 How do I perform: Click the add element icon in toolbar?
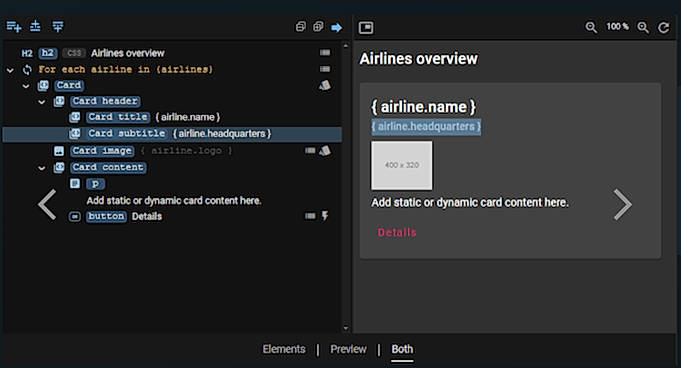tap(14, 27)
